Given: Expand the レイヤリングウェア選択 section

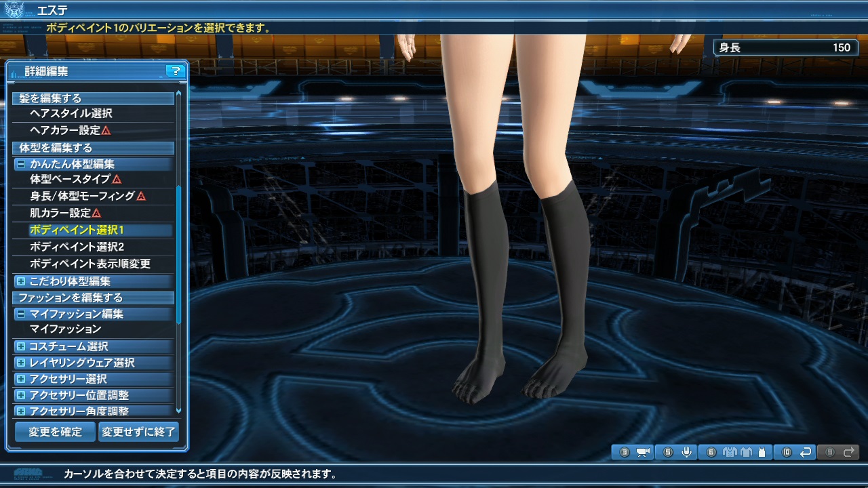Looking at the screenshot, I should coord(21,363).
